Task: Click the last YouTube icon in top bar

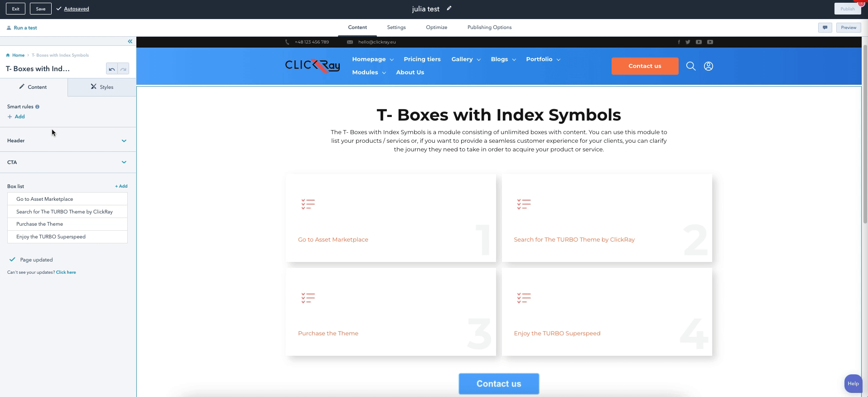Action: point(710,42)
